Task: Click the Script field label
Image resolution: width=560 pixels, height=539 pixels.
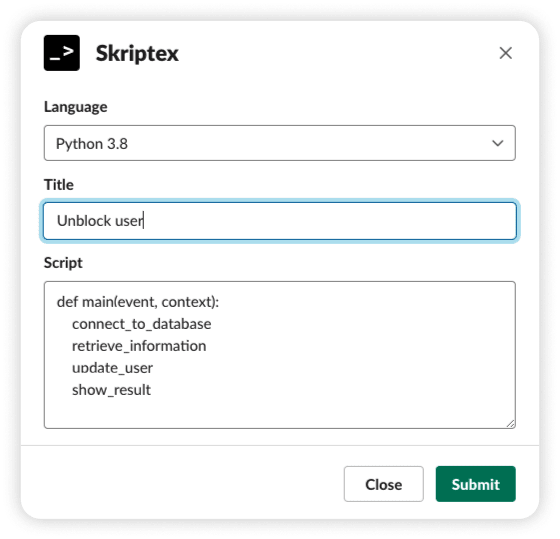Action: (x=63, y=263)
